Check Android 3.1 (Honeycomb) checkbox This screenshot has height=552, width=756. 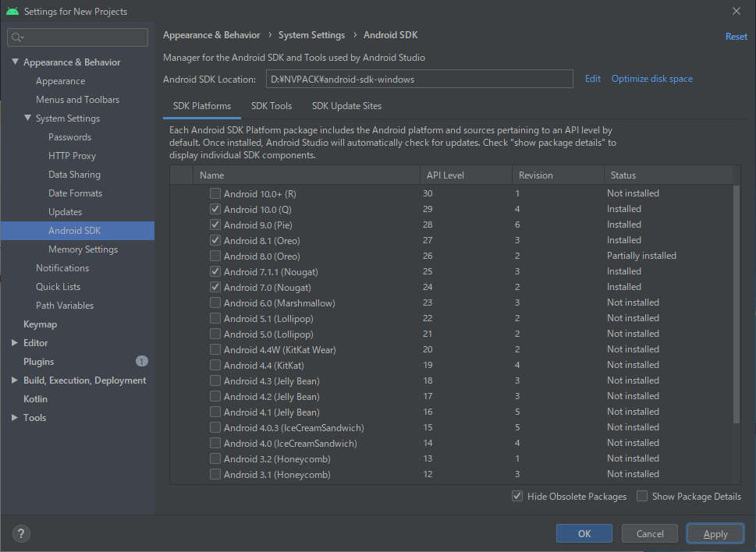point(215,475)
